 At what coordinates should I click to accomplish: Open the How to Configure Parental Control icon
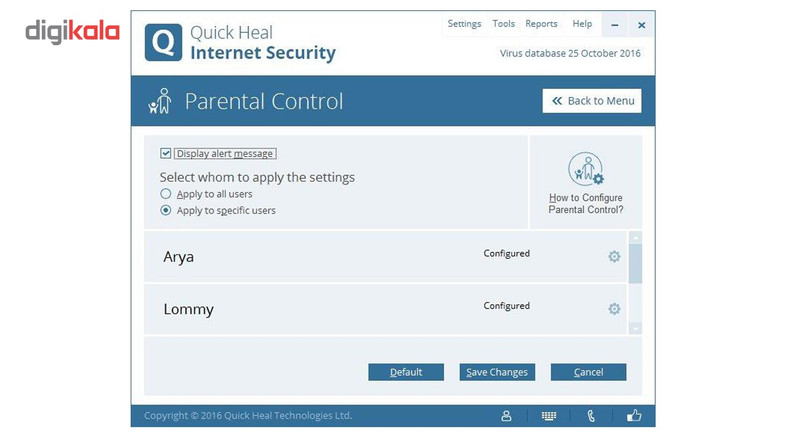(x=586, y=169)
